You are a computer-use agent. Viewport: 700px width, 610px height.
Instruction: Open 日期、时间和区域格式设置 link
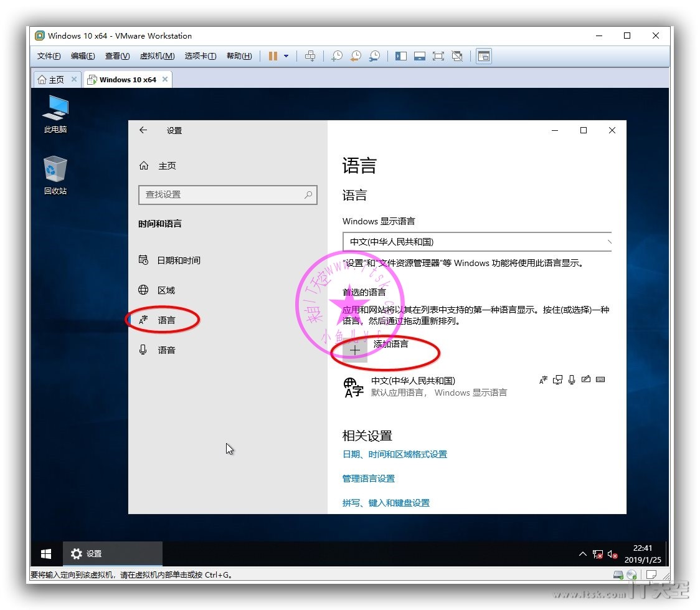pyautogui.click(x=395, y=455)
